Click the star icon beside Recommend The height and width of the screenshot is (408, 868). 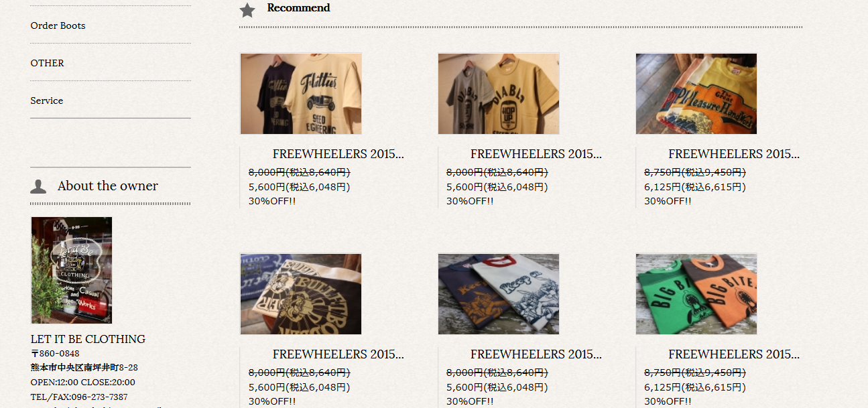[247, 10]
